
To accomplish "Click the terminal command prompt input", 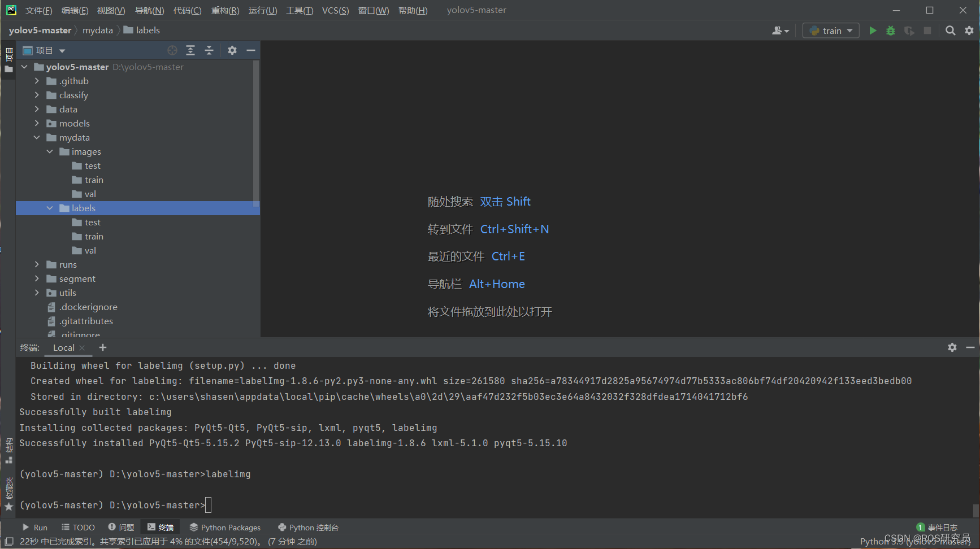I will click(208, 505).
